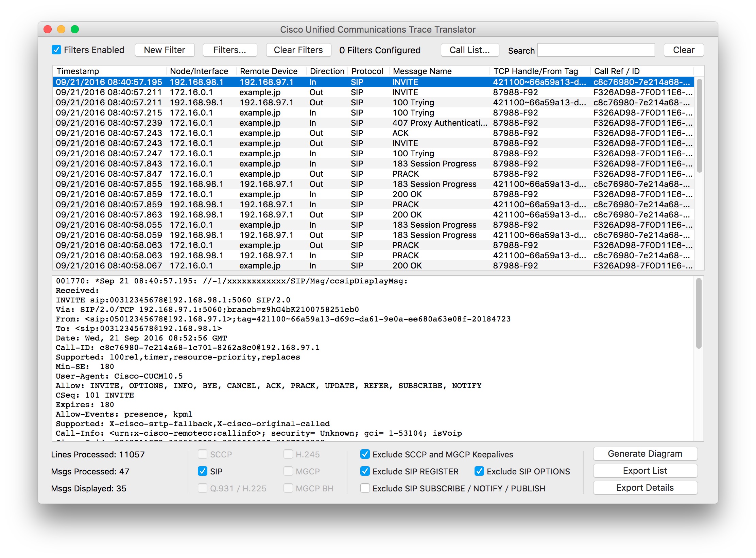
Task: Click the Export List button
Action: [645, 471]
